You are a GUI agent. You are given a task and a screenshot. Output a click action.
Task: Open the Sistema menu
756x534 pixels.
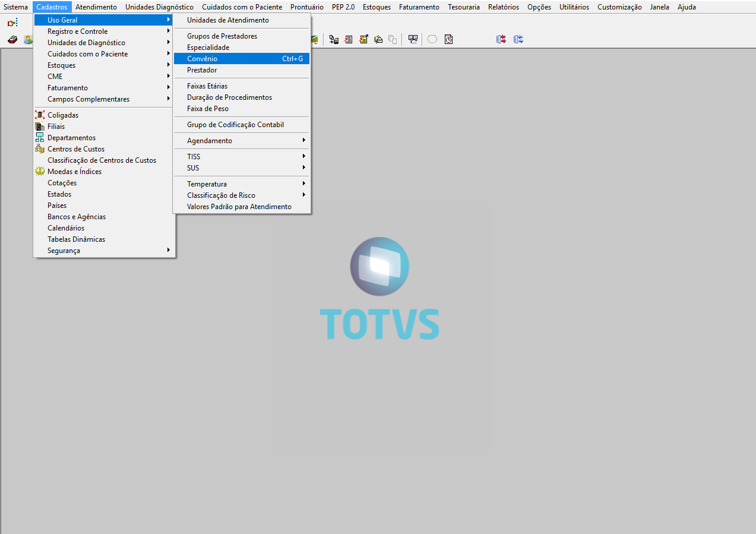16,7
